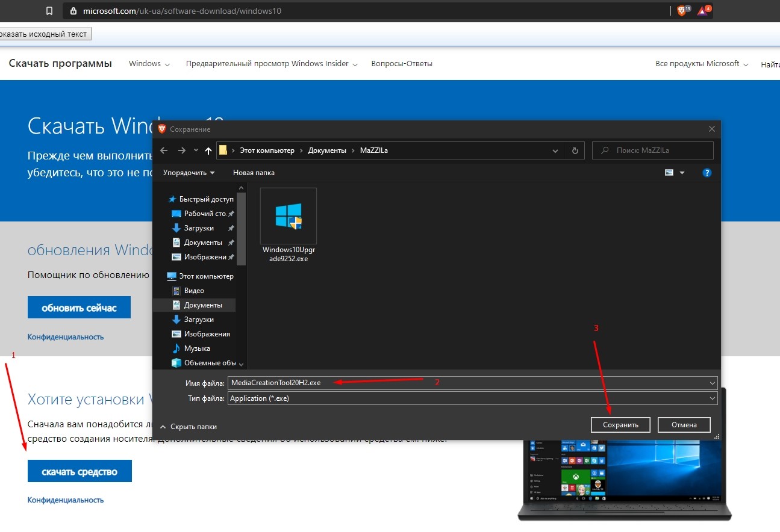Screen dimensions: 780x532
Task: Collapse folders with Скрыть папки
Action: coord(188,427)
